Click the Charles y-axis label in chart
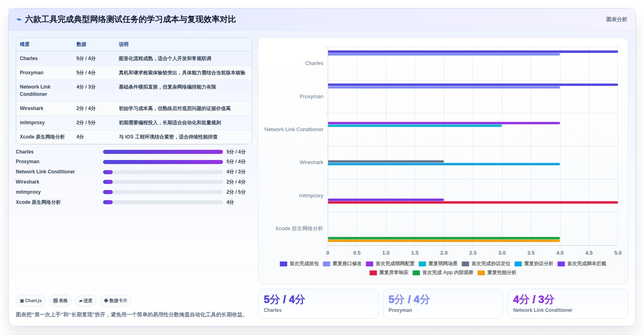 [314, 63]
